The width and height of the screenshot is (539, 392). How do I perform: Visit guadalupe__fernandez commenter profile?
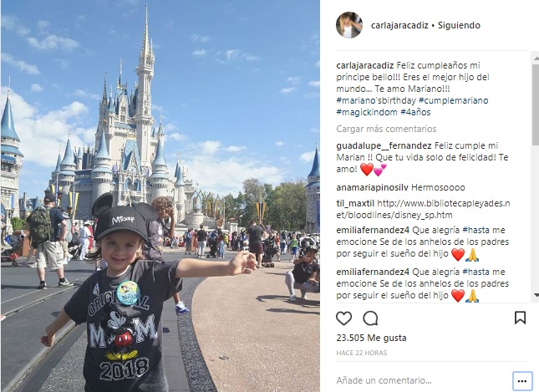(x=384, y=145)
